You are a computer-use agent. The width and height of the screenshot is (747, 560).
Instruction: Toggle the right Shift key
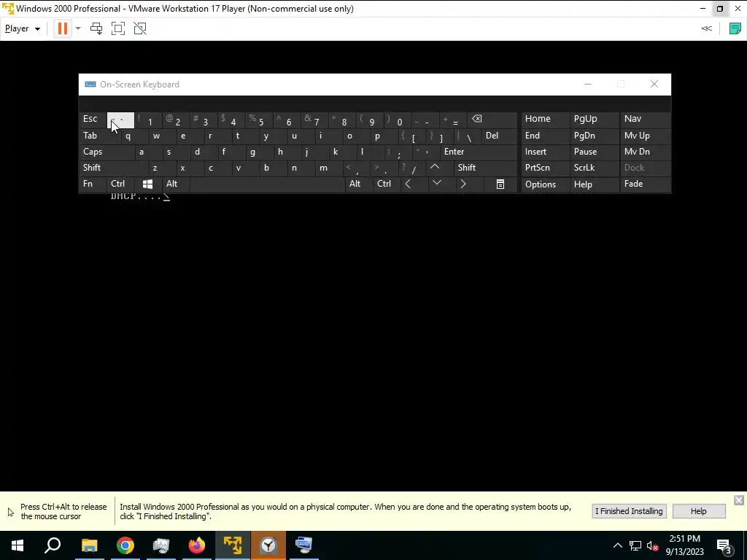point(485,168)
